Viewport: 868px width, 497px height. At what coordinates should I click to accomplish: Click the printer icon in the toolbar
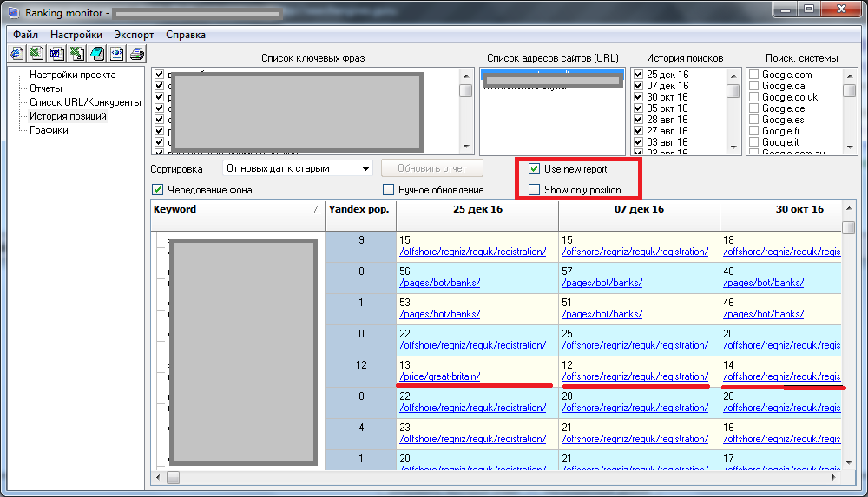point(137,54)
